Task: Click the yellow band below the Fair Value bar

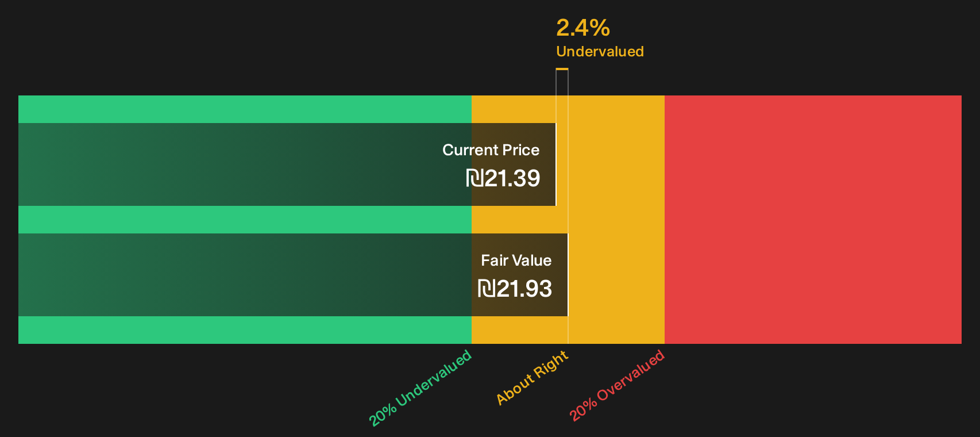Action: pyautogui.click(x=519, y=330)
